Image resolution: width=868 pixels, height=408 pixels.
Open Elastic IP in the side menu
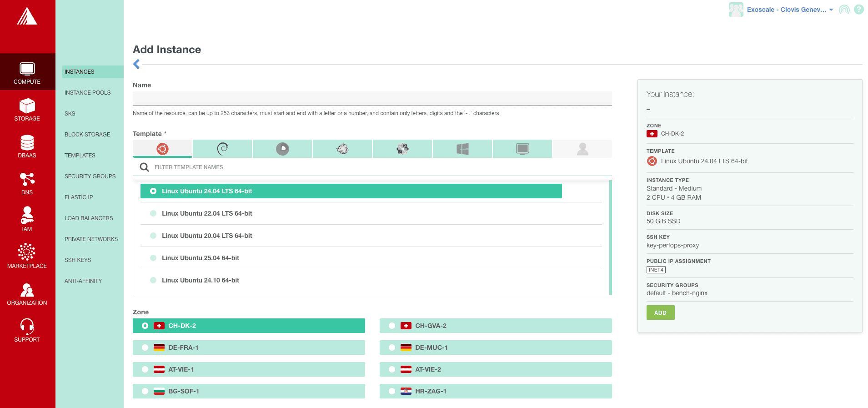pos(79,197)
